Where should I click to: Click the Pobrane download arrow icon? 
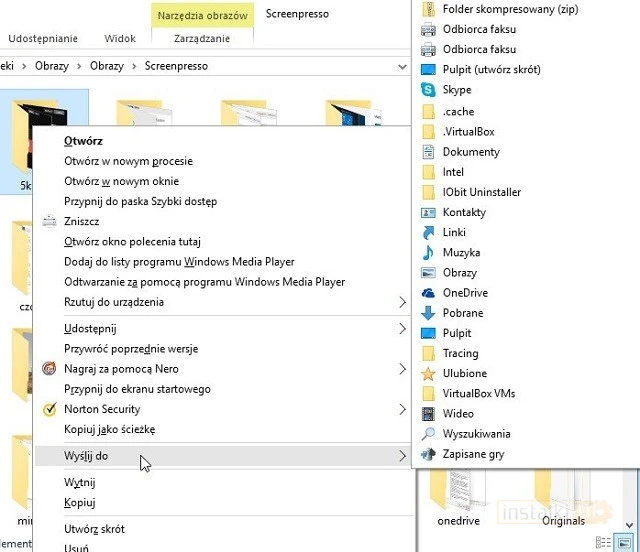[x=428, y=313]
